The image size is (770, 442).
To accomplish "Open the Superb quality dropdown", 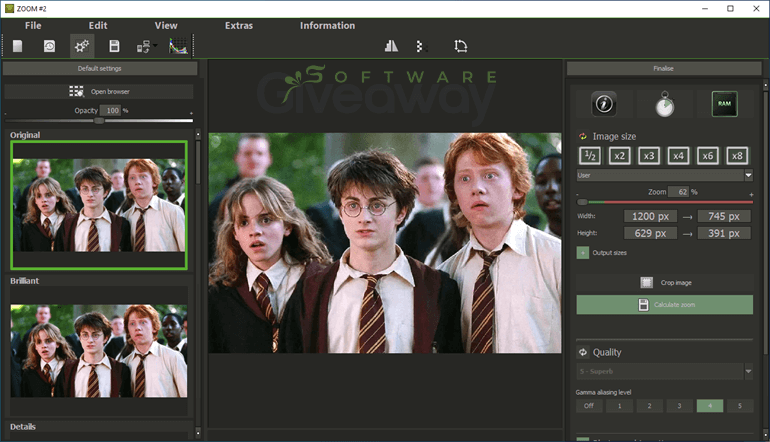I will click(664, 371).
